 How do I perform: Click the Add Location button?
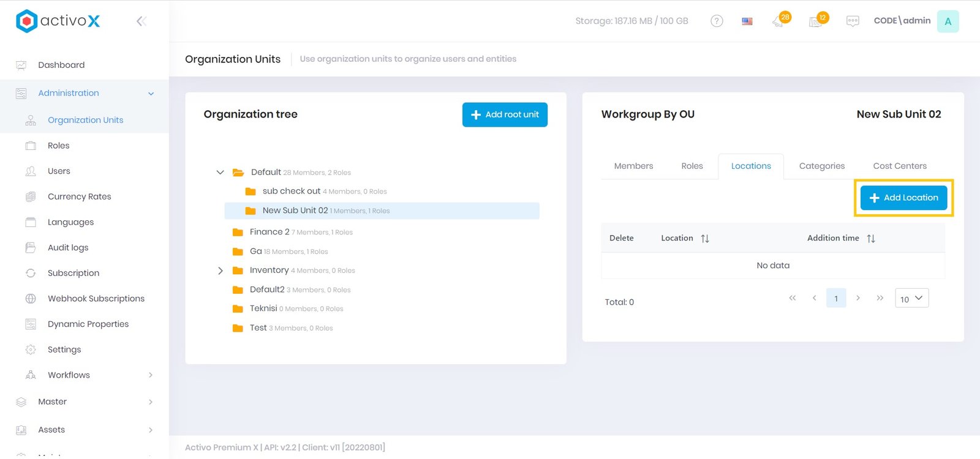(903, 198)
